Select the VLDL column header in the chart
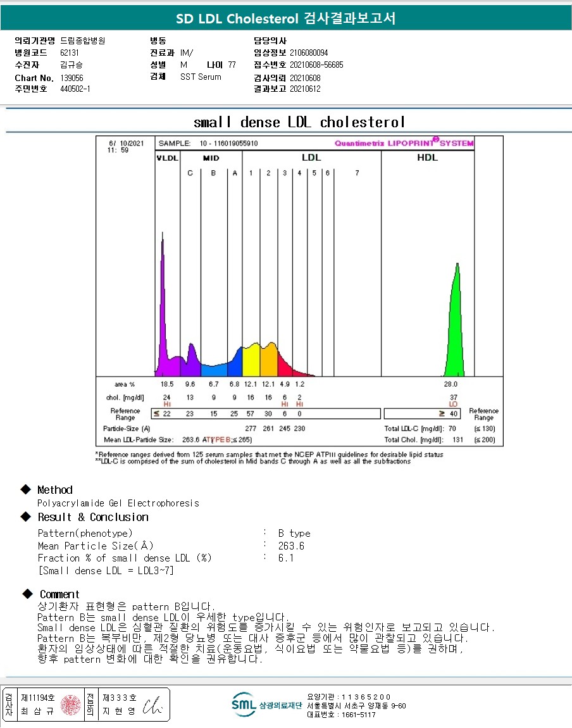Image resolution: width=572 pixels, height=728 pixels. (x=167, y=158)
